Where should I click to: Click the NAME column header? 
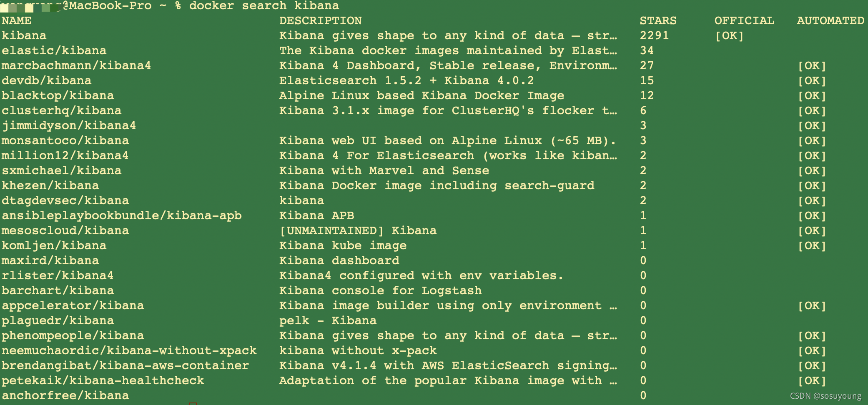(17, 20)
